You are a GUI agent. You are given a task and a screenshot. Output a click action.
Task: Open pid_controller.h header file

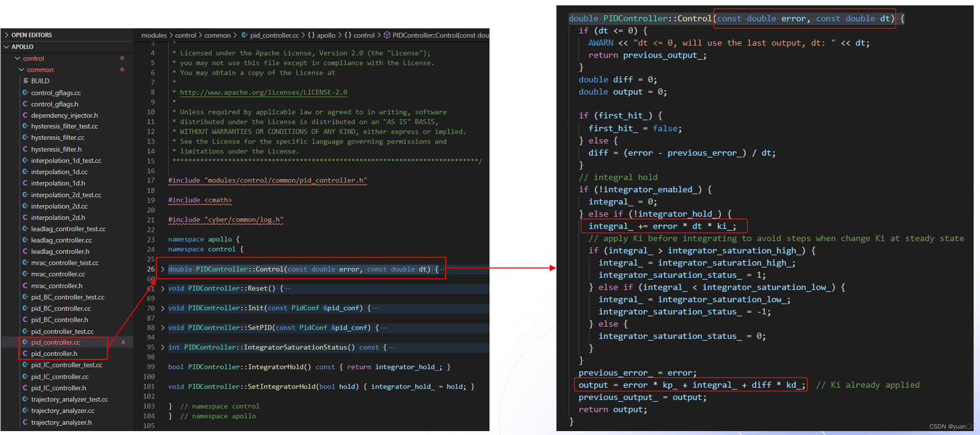click(54, 353)
